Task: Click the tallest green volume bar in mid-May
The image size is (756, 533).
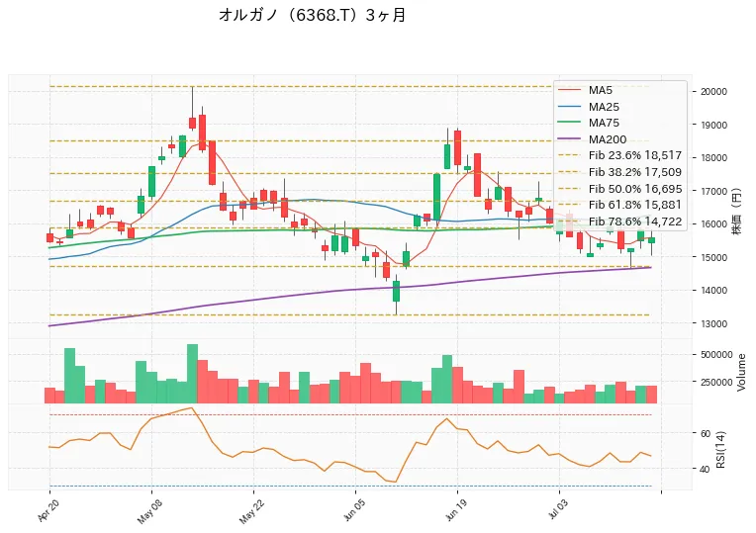Action: 192,374
